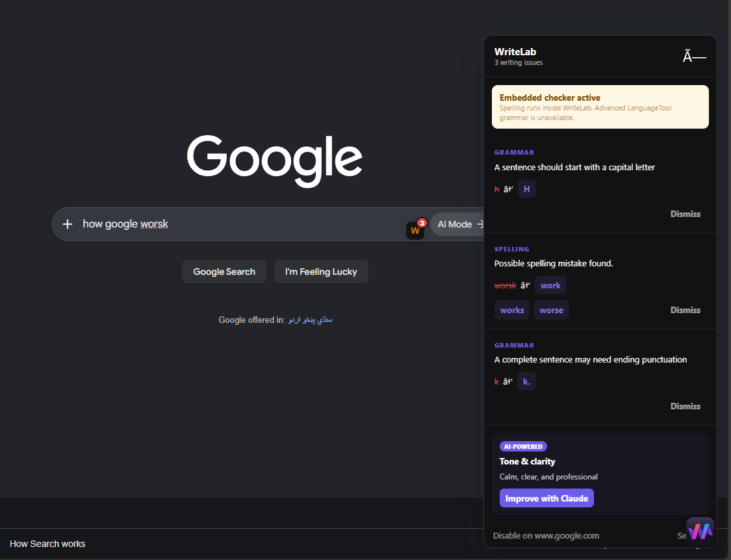Click "A sentence should start with a capital letter"

pyautogui.click(x=574, y=167)
